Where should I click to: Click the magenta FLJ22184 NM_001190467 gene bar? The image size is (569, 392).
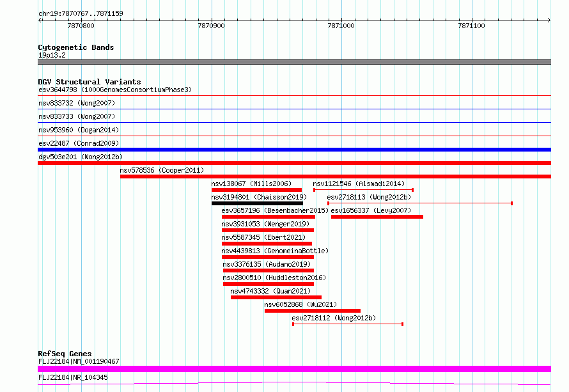point(294,369)
